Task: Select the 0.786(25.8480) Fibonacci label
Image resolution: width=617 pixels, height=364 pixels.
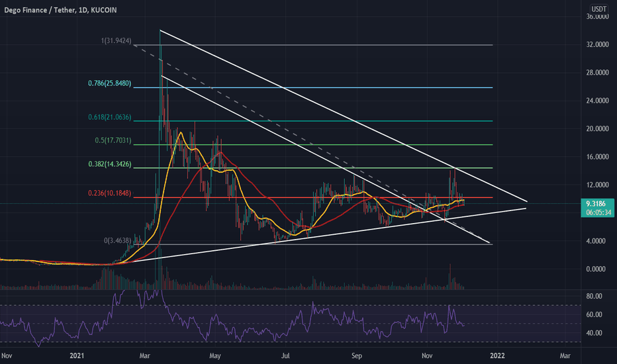Action: point(109,83)
